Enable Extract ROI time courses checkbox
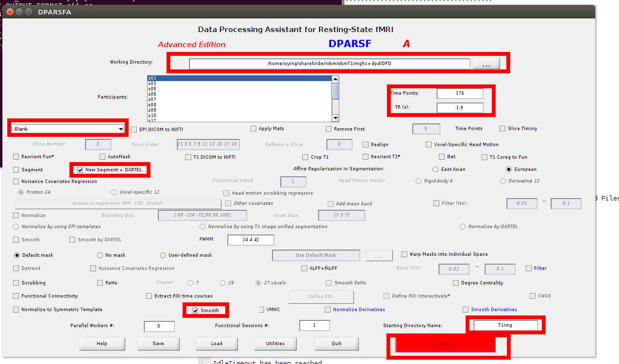 (149, 296)
